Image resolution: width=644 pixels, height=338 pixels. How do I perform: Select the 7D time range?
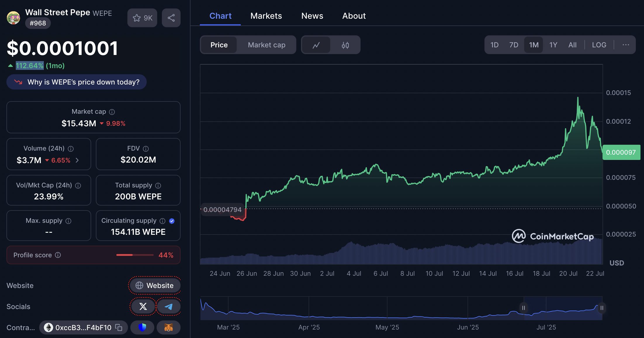[514, 45]
